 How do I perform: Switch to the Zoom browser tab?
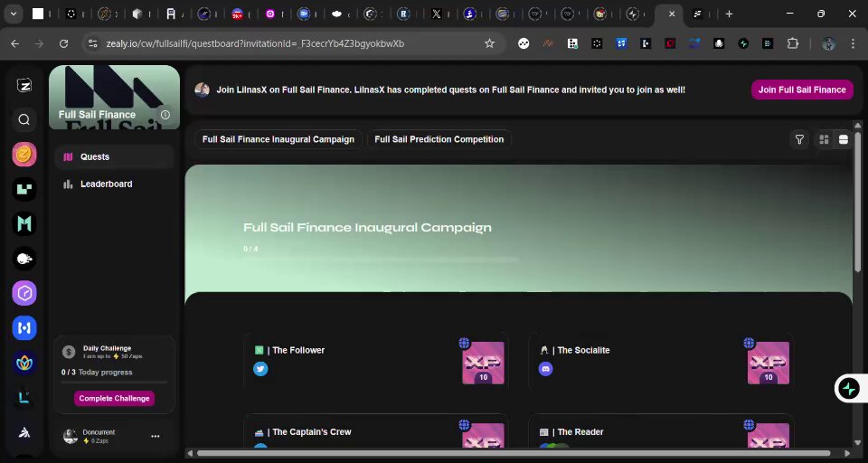304,14
